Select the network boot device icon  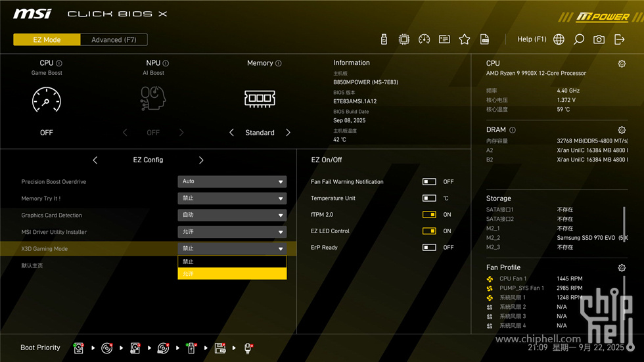click(x=248, y=348)
